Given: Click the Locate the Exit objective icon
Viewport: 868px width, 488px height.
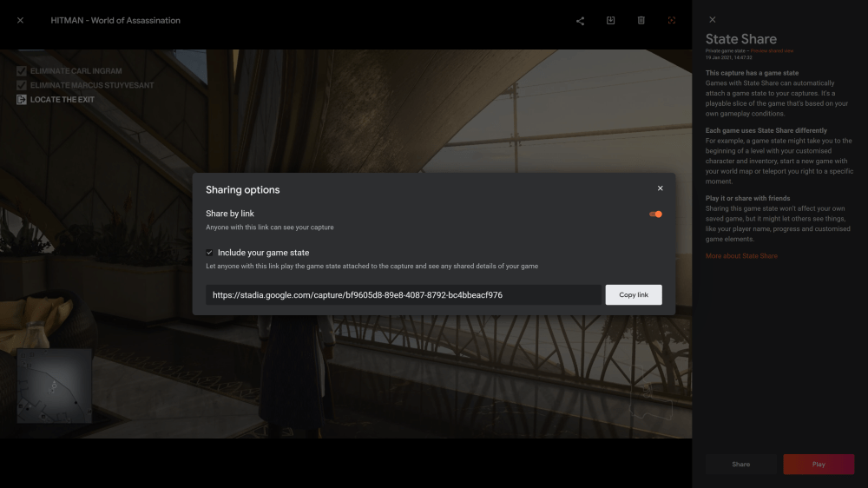Looking at the screenshot, I should tap(22, 100).
